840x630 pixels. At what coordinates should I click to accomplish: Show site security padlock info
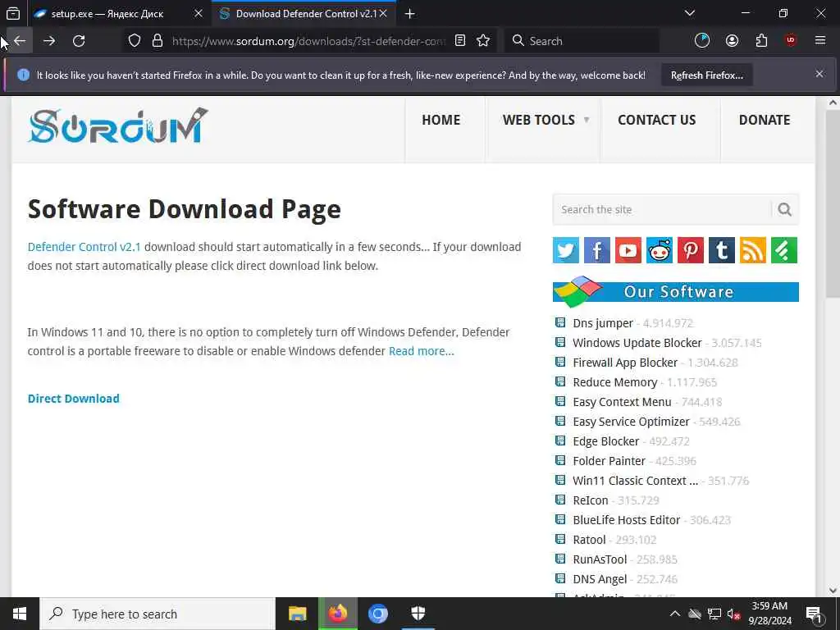(x=157, y=41)
